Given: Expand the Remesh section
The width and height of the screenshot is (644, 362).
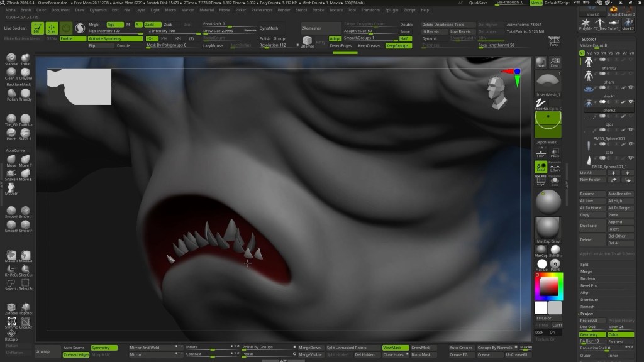Looking at the screenshot, I should point(587,307).
